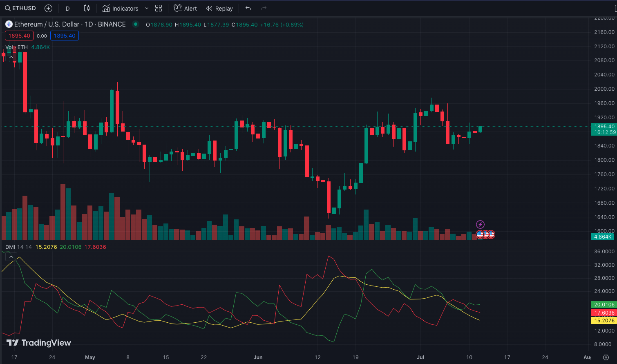Open the candlestick chart type selector
The width and height of the screenshot is (617, 364).
(87, 8)
